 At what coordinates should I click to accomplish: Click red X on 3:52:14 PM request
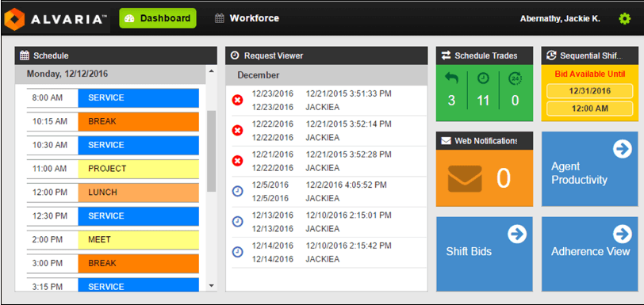237,131
